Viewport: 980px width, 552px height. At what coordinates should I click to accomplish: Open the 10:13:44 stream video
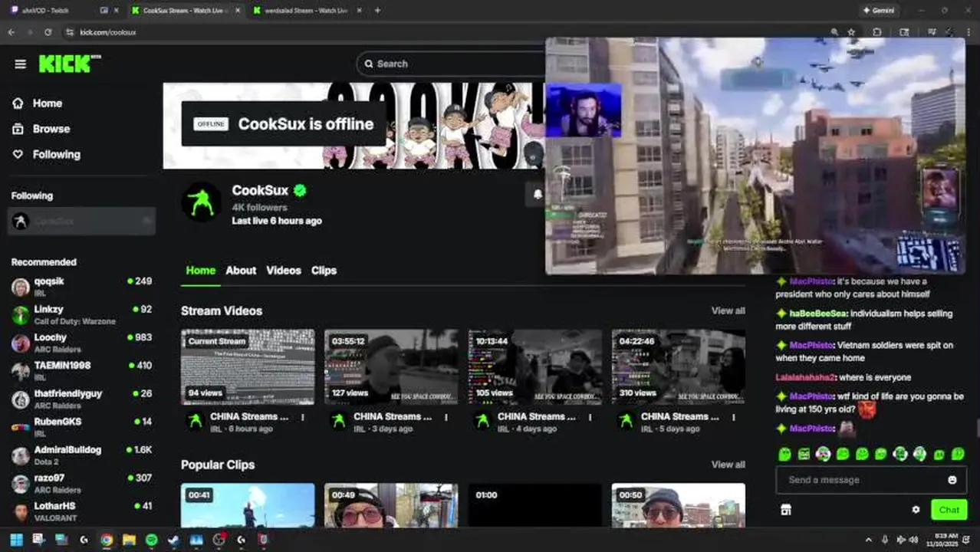[x=535, y=366]
